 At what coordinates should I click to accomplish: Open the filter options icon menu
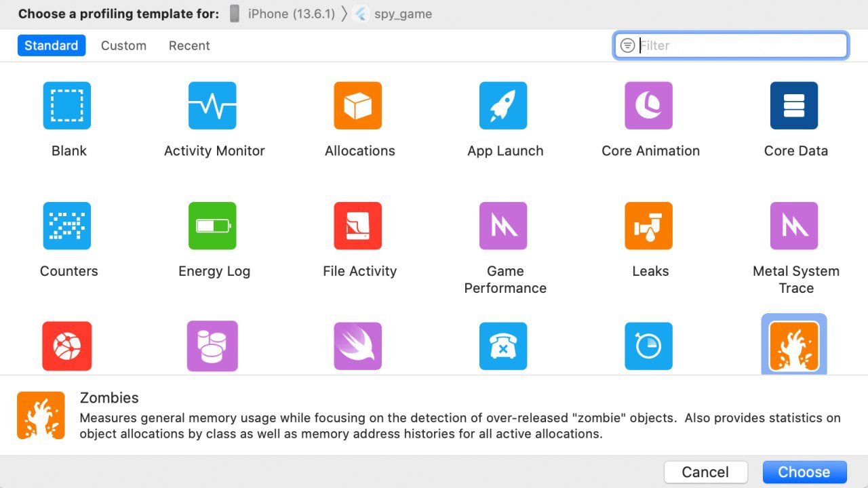tap(628, 45)
